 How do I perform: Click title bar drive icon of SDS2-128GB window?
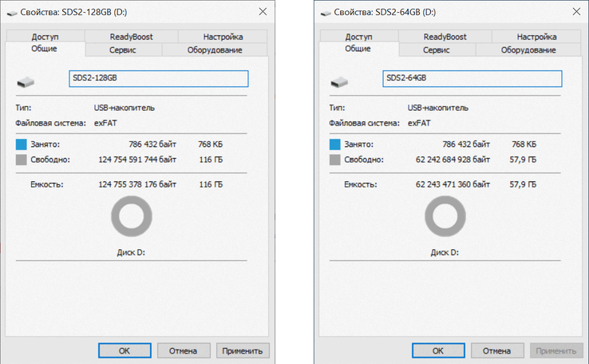point(12,13)
